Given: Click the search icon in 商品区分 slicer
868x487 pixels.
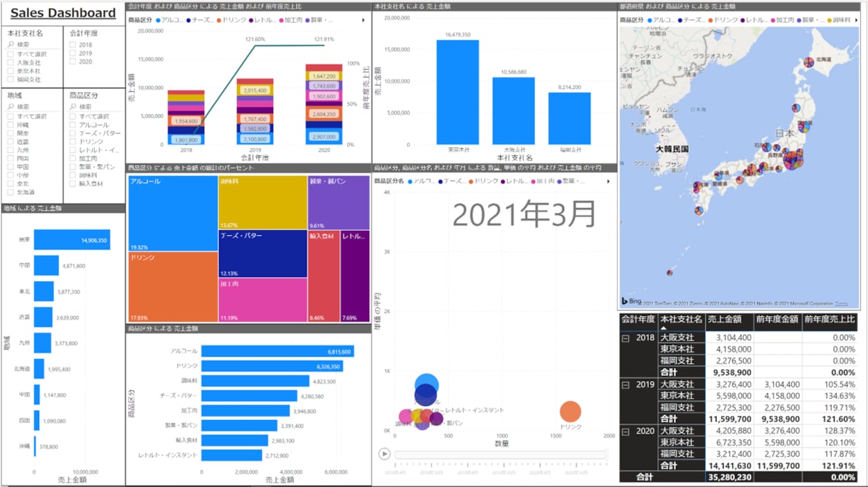Looking at the screenshot, I should [73, 106].
